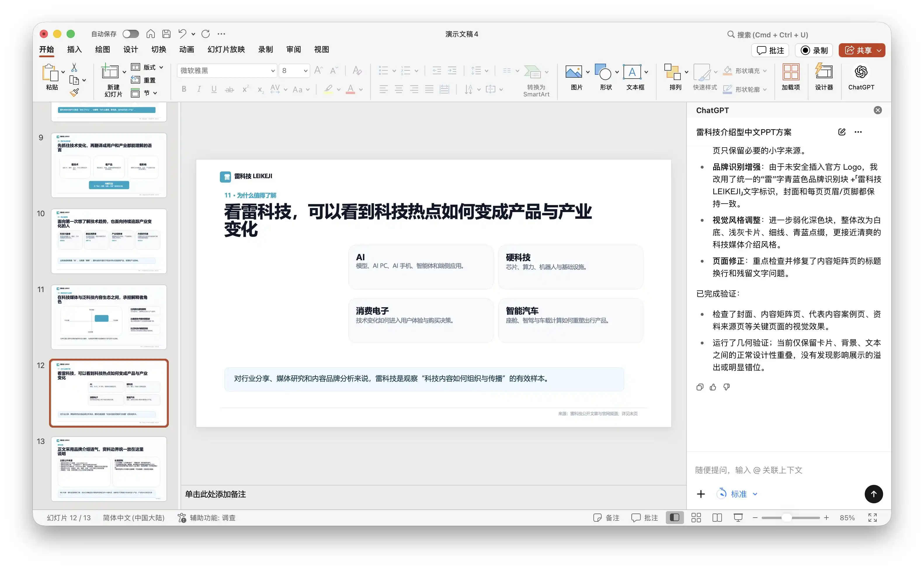924x569 pixels.
Task: Toggle Strikethrough formatting
Action: (x=230, y=89)
